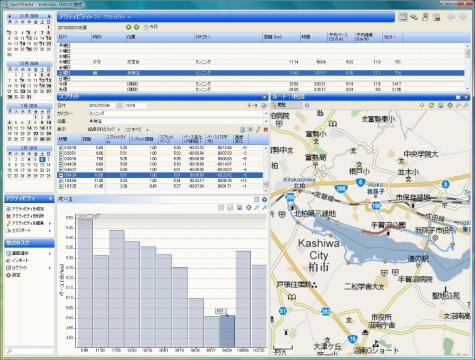Click the refresh circle icon in pace chart toolbar
Image resolution: width=475 pixels, height=360 pixels.
[248, 207]
